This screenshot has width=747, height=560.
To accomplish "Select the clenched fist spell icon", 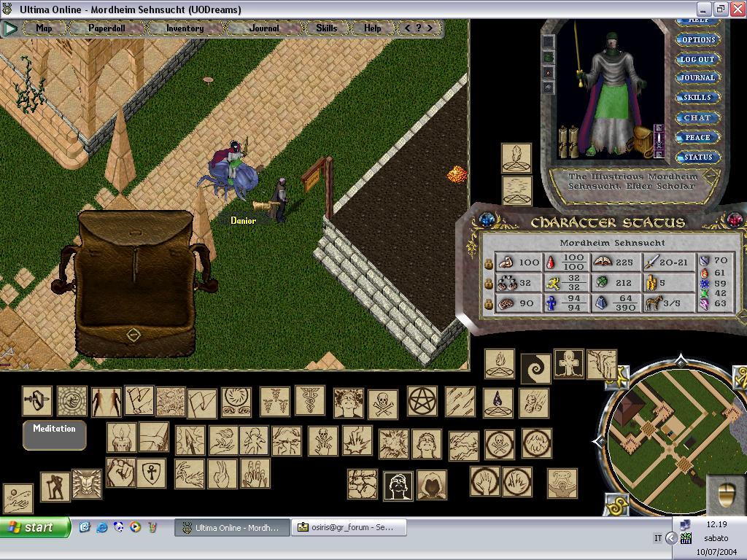I will click(x=120, y=472).
